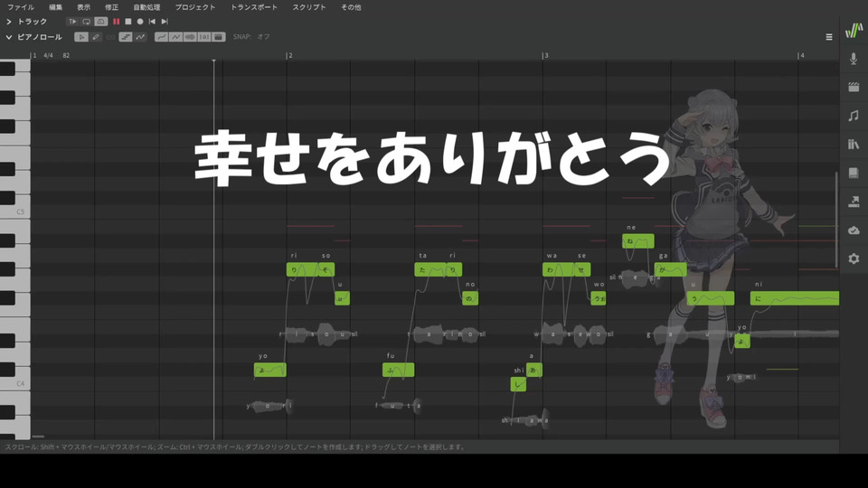
Task: Click measure 3 on the ruler
Action: pyautogui.click(x=545, y=55)
